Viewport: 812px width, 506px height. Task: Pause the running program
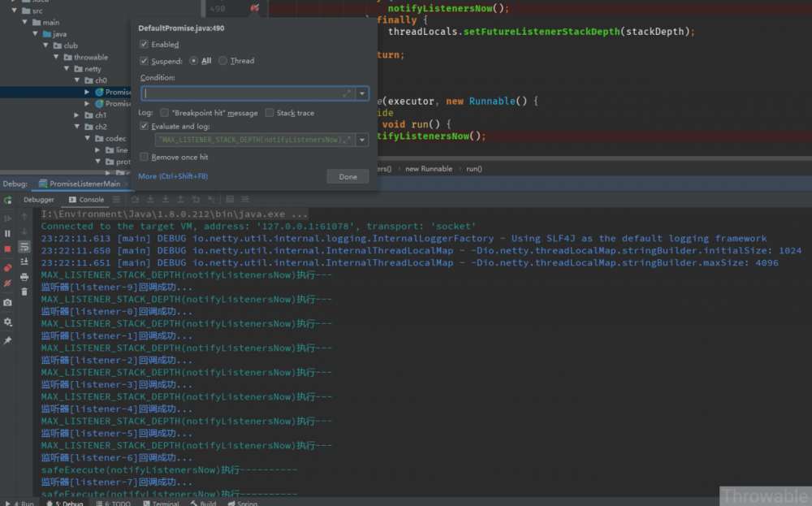7,233
